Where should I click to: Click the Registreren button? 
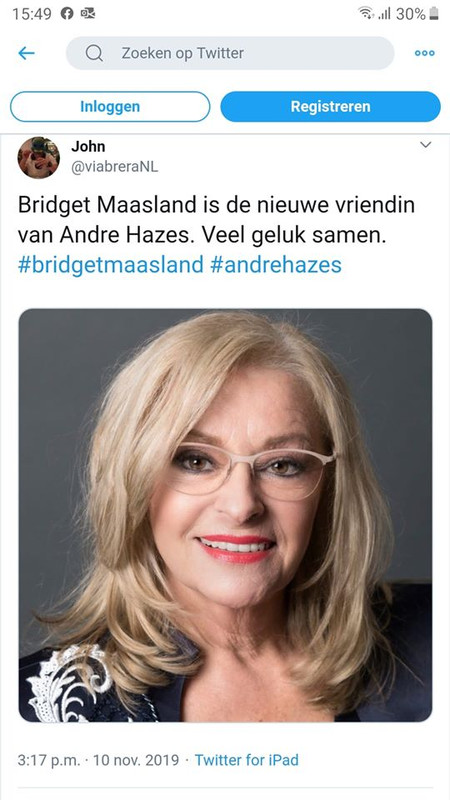click(331, 107)
